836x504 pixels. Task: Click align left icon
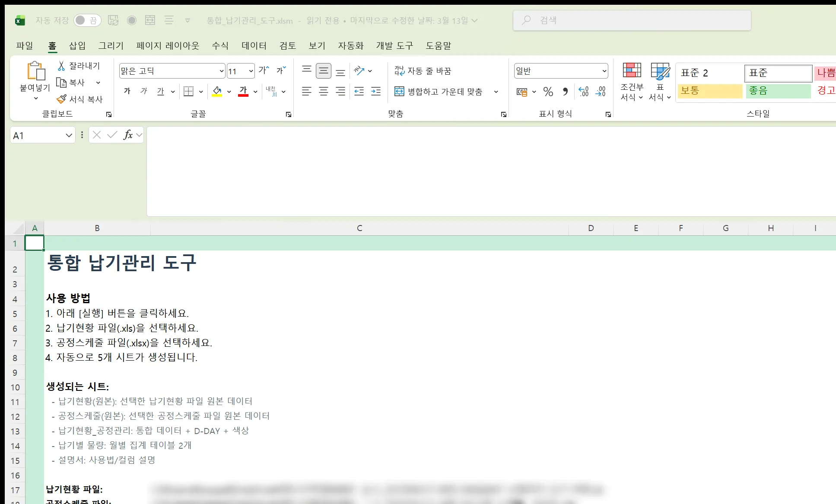tap(307, 91)
